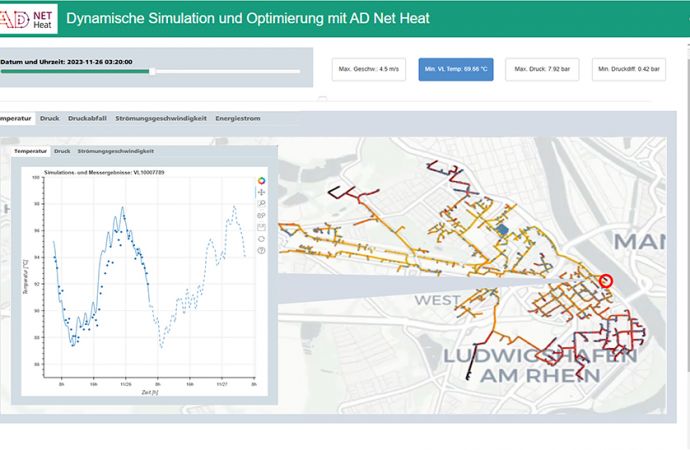Viewport: 690px width, 450px height.
Task: Select the chart panel's Temperatur tab
Action: 30,151
